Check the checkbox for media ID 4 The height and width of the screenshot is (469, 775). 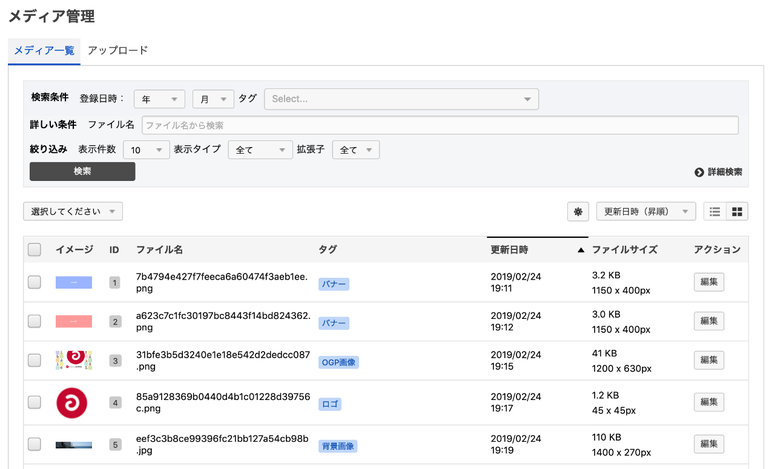click(35, 402)
